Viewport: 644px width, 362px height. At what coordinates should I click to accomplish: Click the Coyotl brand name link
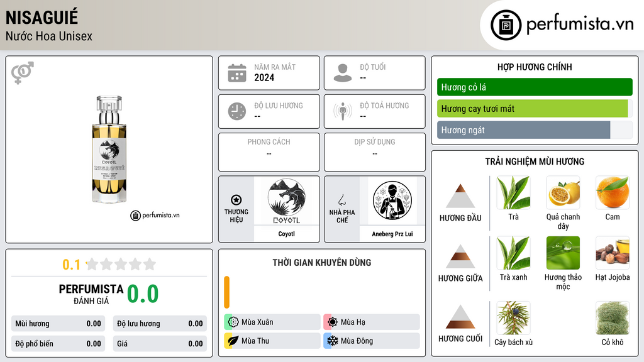click(286, 234)
